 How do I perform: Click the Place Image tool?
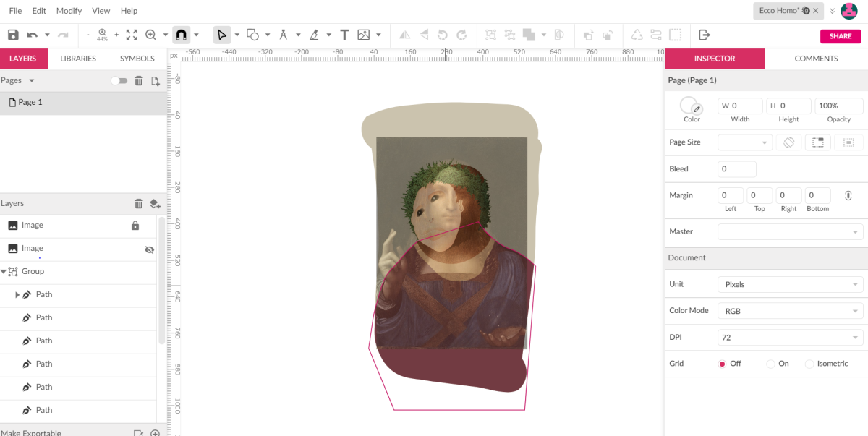pos(363,35)
